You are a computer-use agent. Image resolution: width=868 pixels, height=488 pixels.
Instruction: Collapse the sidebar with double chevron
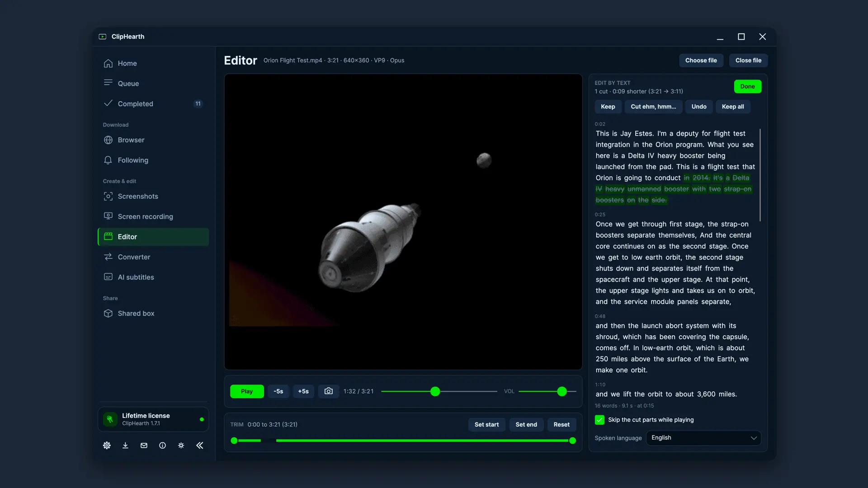coord(199,446)
